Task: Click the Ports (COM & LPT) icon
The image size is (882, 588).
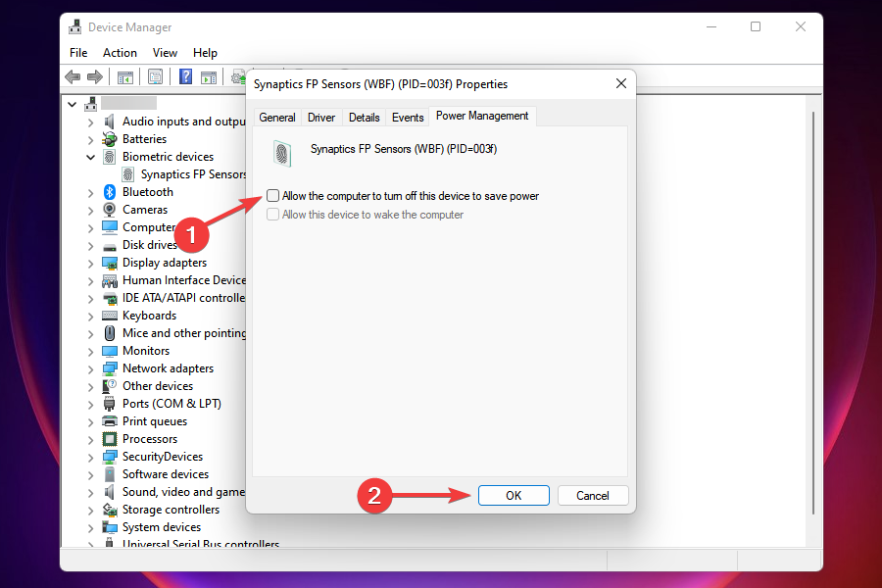Action: pos(109,404)
